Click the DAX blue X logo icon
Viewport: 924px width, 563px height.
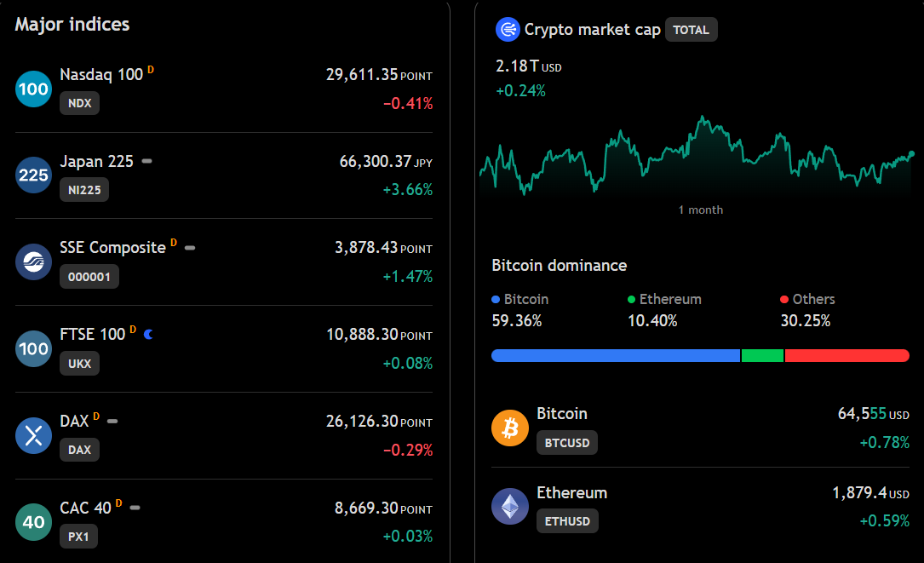33,435
